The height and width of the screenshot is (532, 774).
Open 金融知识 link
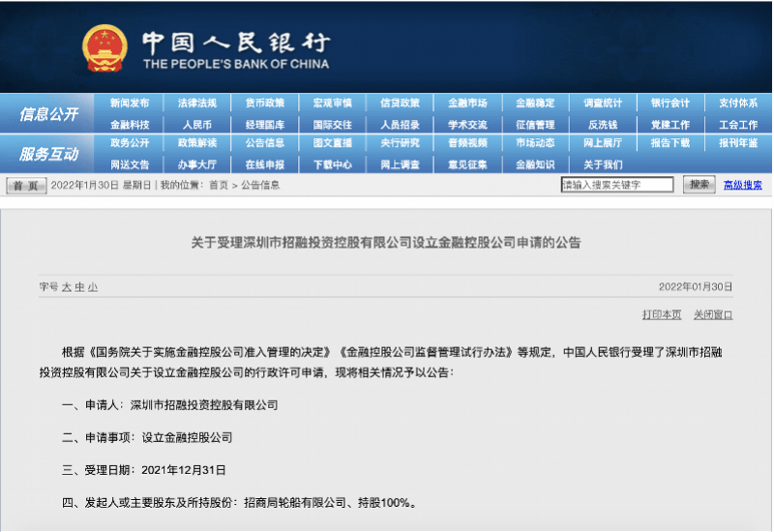535,164
